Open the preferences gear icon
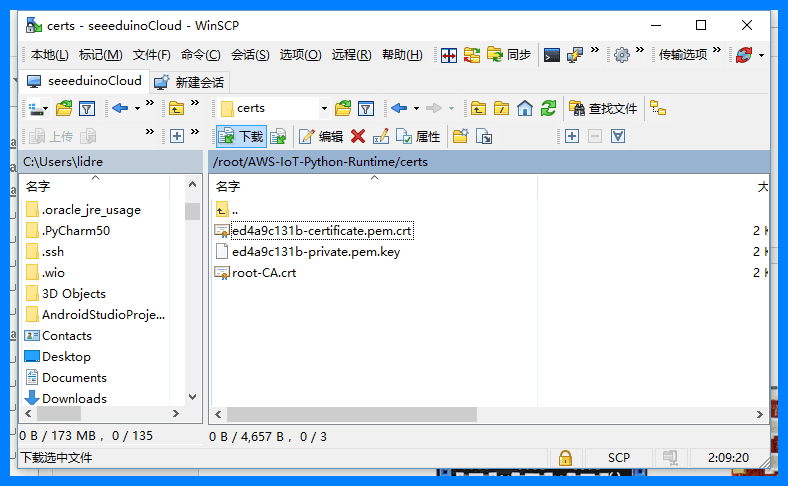Image resolution: width=788 pixels, height=486 pixels. click(622, 55)
